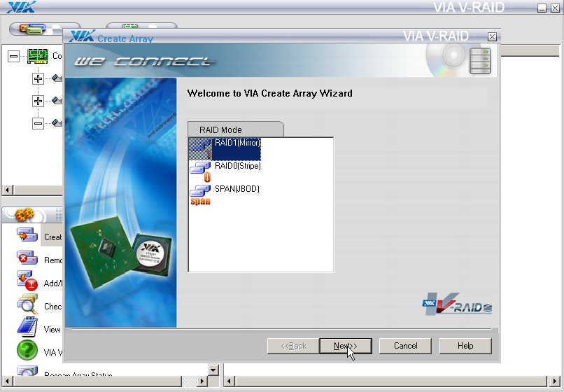Click the Create Array icon in sidebar
The image size is (564, 392).
click(27, 235)
